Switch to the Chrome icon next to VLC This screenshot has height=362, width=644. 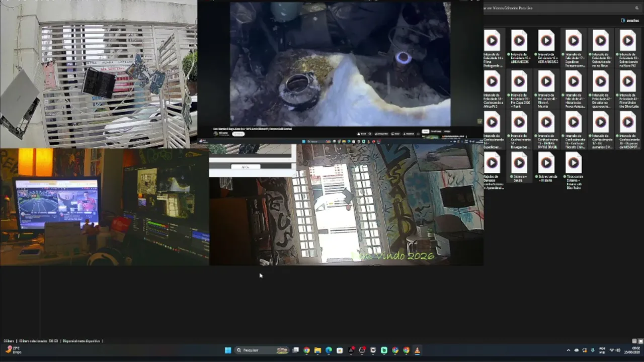(x=406, y=350)
